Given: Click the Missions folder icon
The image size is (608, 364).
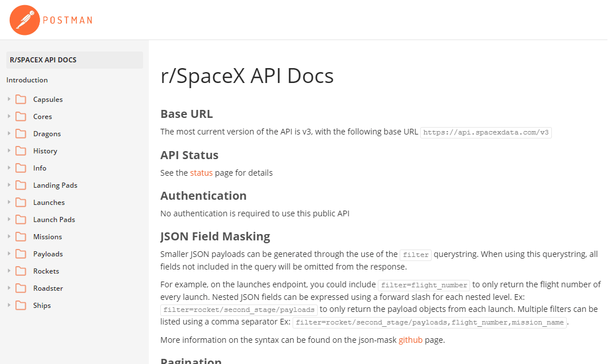Looking at the screenshot, I should pos(21,237).
